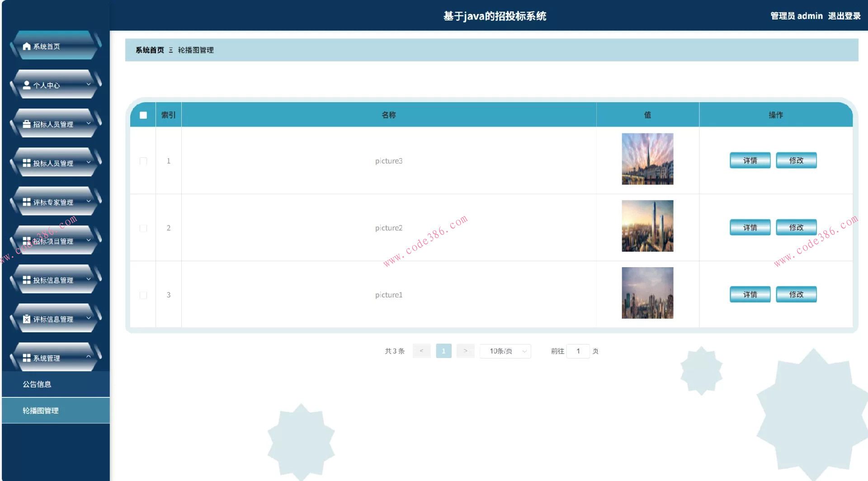Click the grid icon for 系统管理
This screenshot has height=481, width=868.
coord(27,358)
